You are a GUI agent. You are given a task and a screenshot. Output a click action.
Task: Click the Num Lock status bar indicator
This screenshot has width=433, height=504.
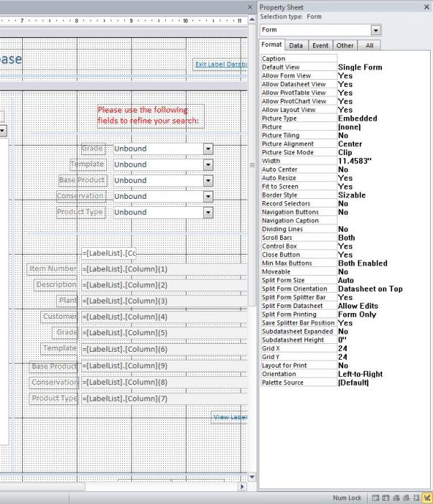pos(347,498)
